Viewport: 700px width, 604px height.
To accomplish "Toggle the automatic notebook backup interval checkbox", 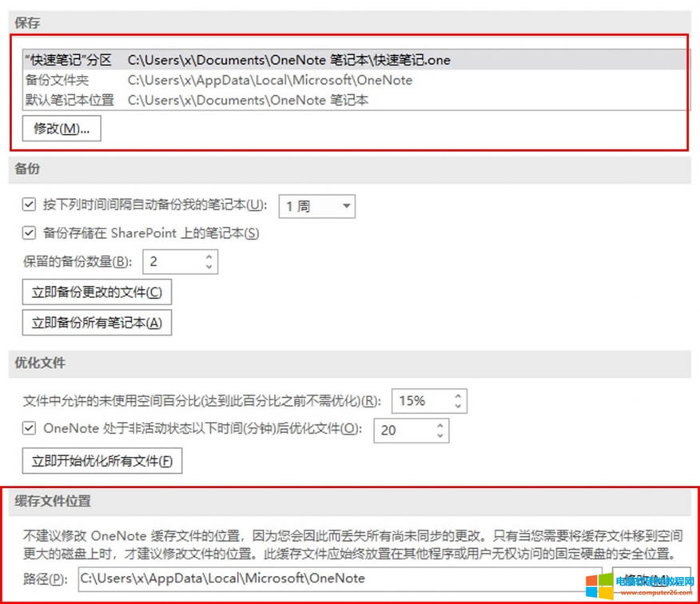I will pyautogui.click(x=30, y=205).
